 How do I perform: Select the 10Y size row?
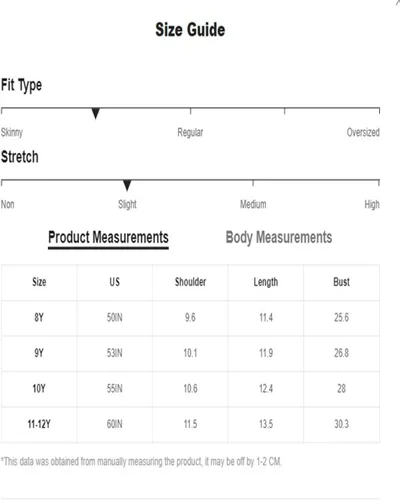pyautogui.click(x=190, y=389)
